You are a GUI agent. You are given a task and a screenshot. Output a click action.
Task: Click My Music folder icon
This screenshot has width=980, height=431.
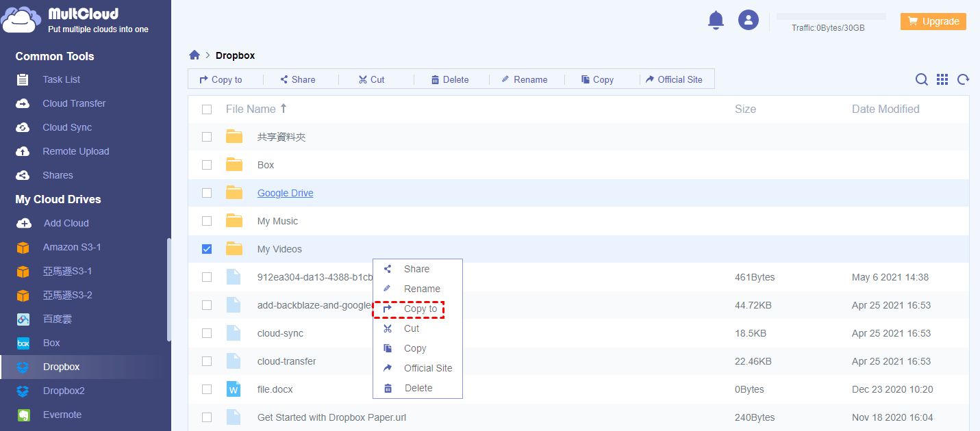(234, 221)
